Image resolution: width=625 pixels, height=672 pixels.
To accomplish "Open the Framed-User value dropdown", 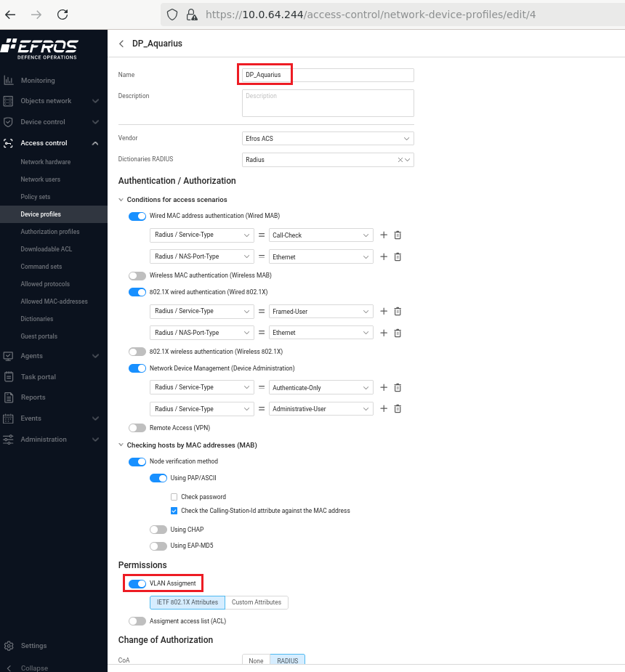I will pos(320,312).
